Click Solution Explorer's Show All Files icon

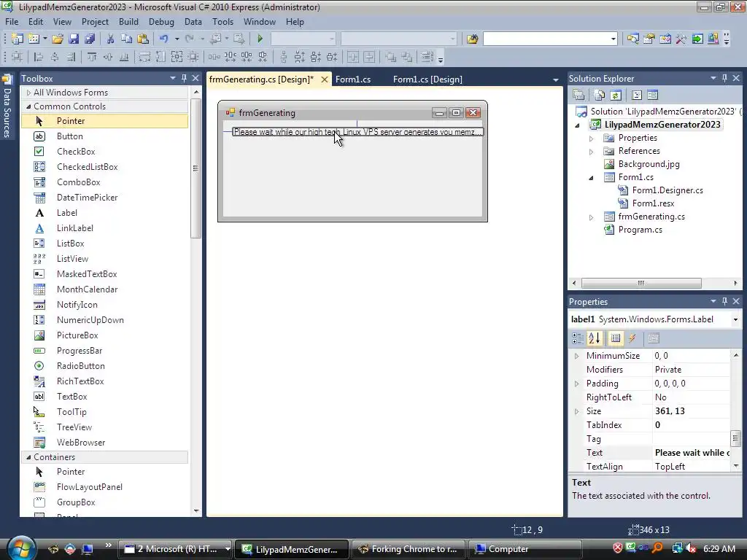[600, 96]
